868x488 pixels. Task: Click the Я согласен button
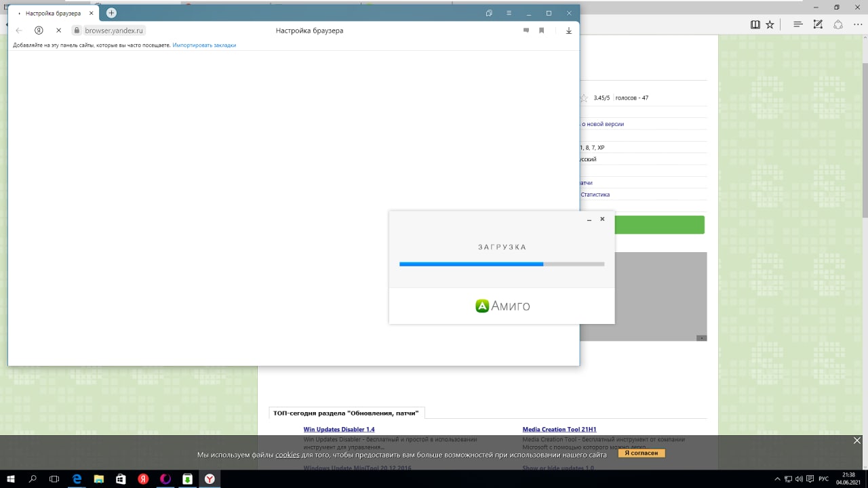click(642, 453)
